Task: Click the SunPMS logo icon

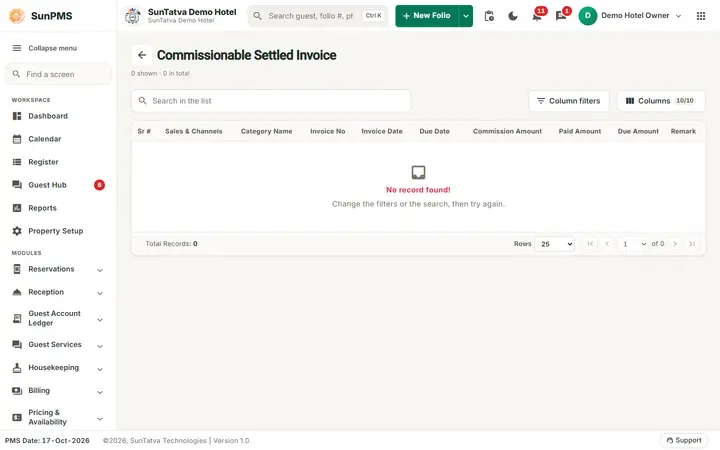Action: (17, 16)
